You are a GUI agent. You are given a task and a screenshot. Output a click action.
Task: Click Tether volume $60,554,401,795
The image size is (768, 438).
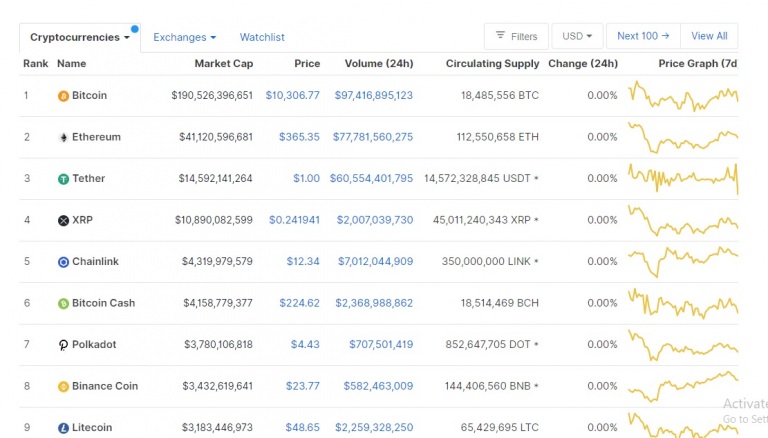(371, 178)
